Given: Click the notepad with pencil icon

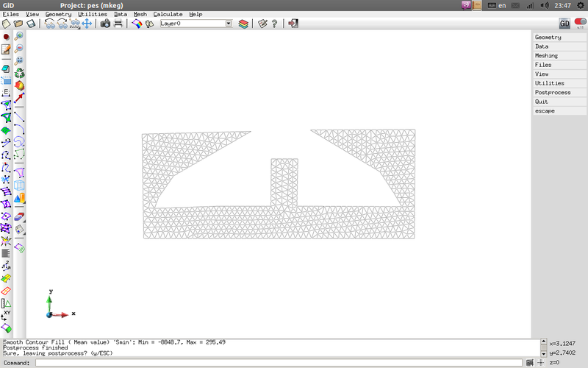Looking at the screenshot, I should coord(6,49).
